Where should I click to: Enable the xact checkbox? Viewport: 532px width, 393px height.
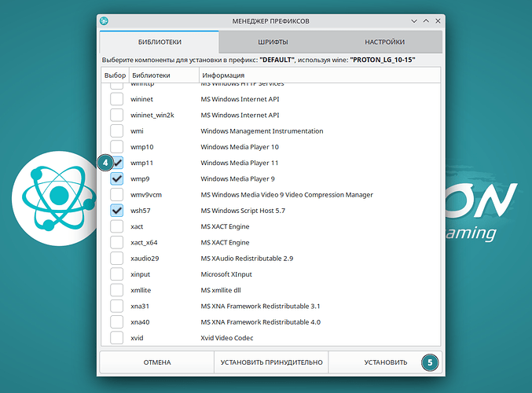click(117, 226)
